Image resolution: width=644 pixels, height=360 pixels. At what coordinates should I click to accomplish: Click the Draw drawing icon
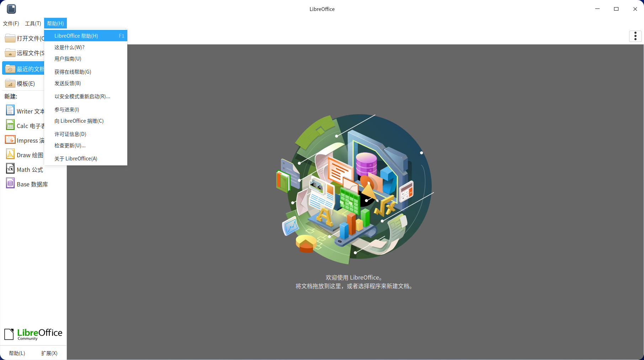[10, 154]
